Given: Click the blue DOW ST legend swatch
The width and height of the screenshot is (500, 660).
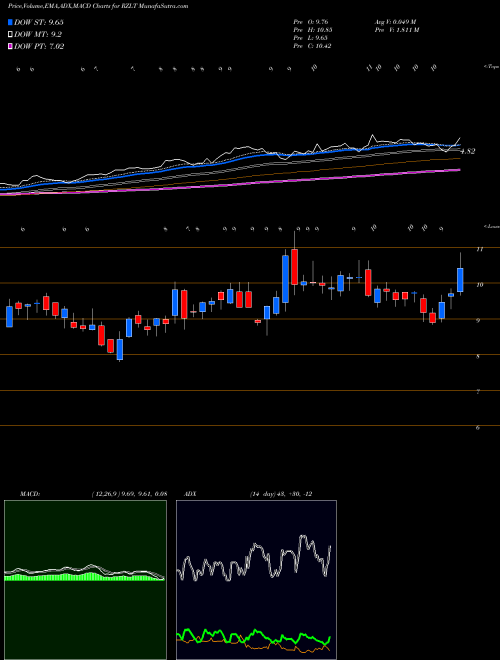Looking at the screenshot, I should tap(11, 22).
